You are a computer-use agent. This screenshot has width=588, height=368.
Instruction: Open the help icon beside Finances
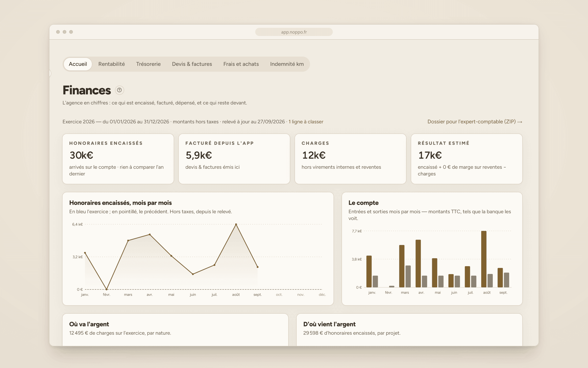point(119,90)
